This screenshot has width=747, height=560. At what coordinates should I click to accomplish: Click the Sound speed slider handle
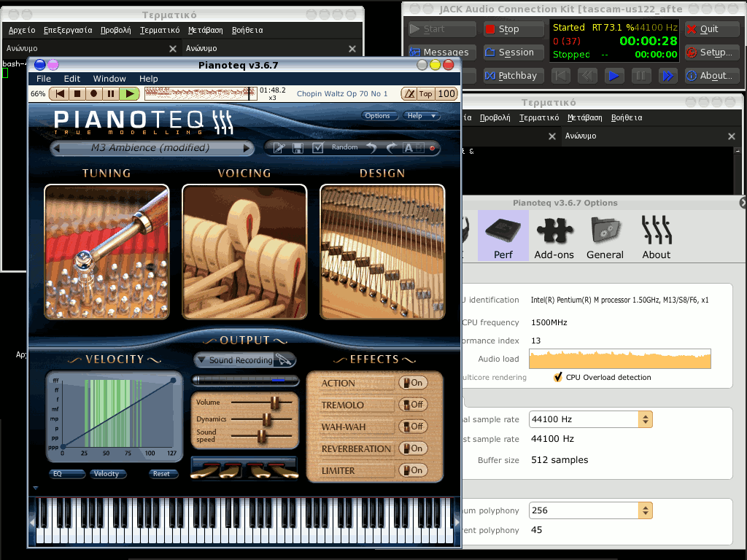[x=262, y=436]
